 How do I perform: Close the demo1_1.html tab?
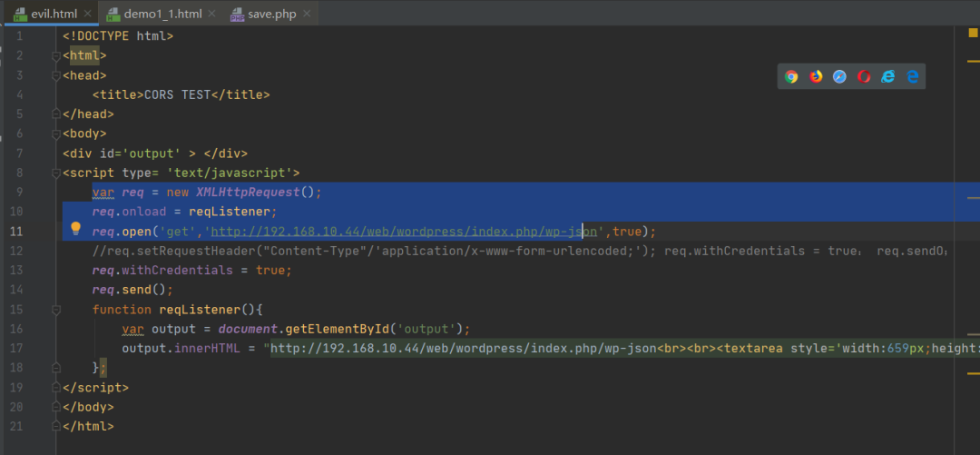[x=211, y=14]
